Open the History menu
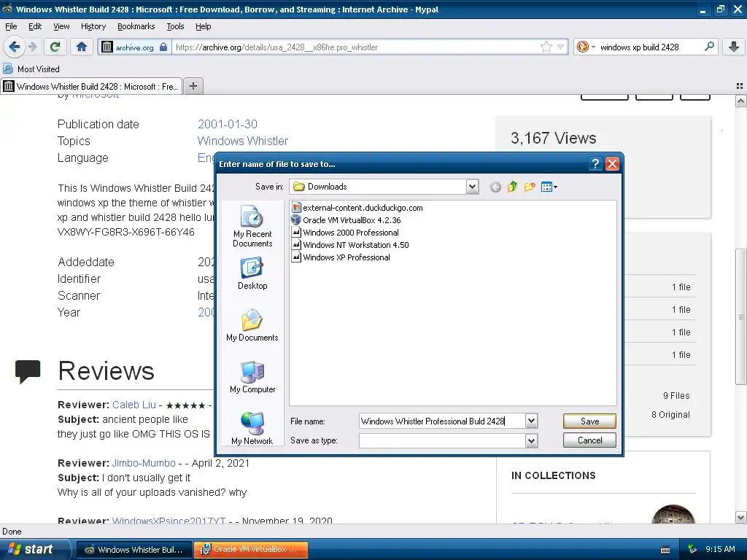Viewport: 747px width, 560px height. (93, 26)
